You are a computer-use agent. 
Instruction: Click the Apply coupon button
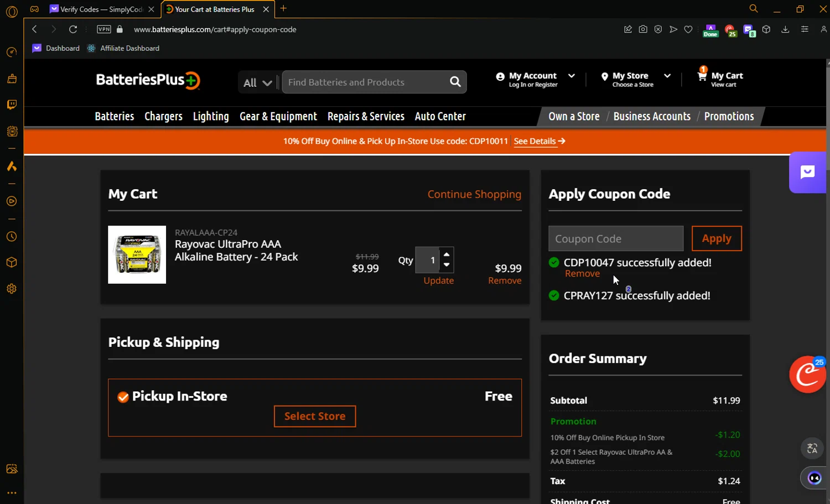717,238
